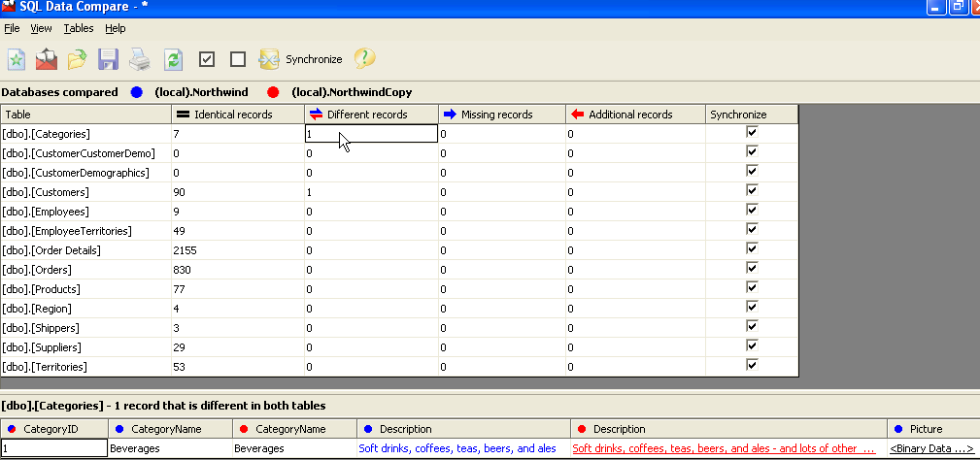Toggle Synchronize checkbox for CustomerDemographics table
Viewport: 980px width, 460px height.
coord(752,171)
